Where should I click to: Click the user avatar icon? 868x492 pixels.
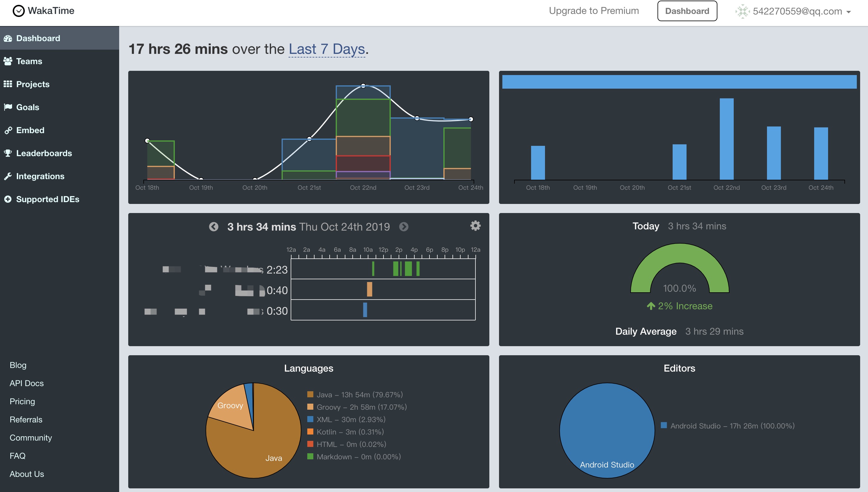(742, 11)
